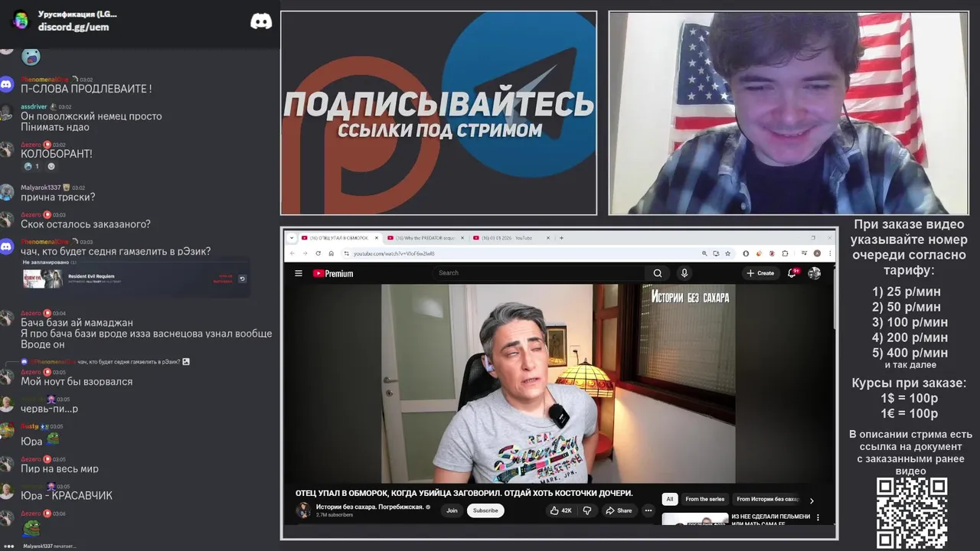Click the message прична тряски?
The image size is (980, 551).
(x=58, y=197)
